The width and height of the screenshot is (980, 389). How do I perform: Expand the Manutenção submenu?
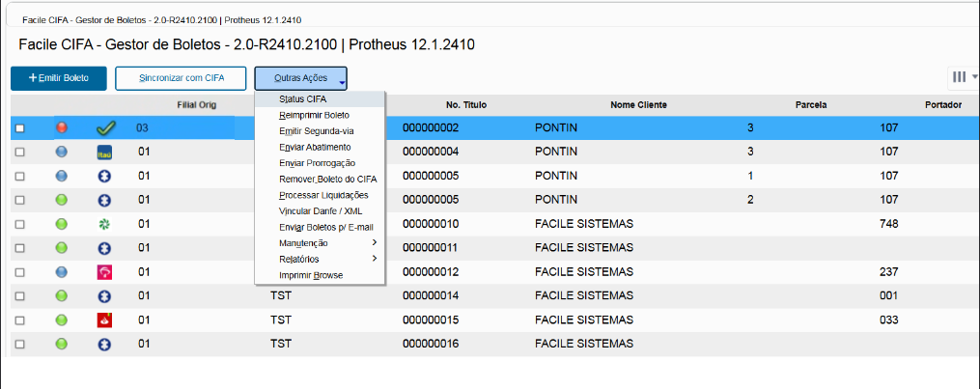coord(320,242)
